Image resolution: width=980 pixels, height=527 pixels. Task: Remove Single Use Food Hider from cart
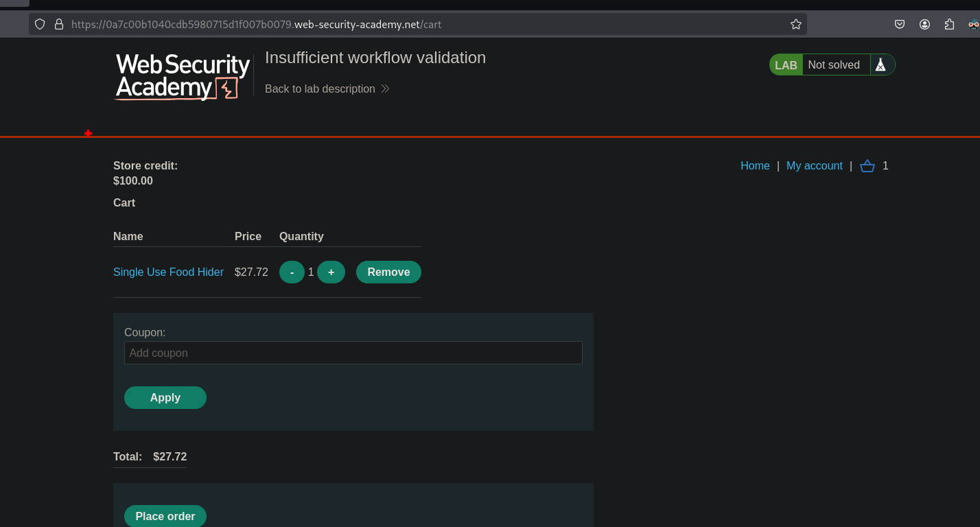coord(388,272)
